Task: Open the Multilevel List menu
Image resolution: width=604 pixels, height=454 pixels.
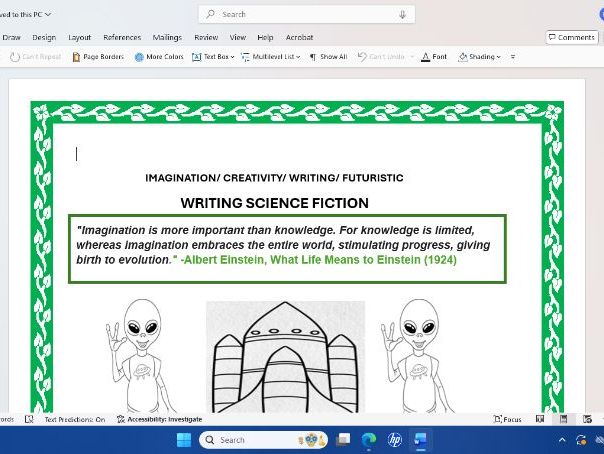Action: point(270,57)
